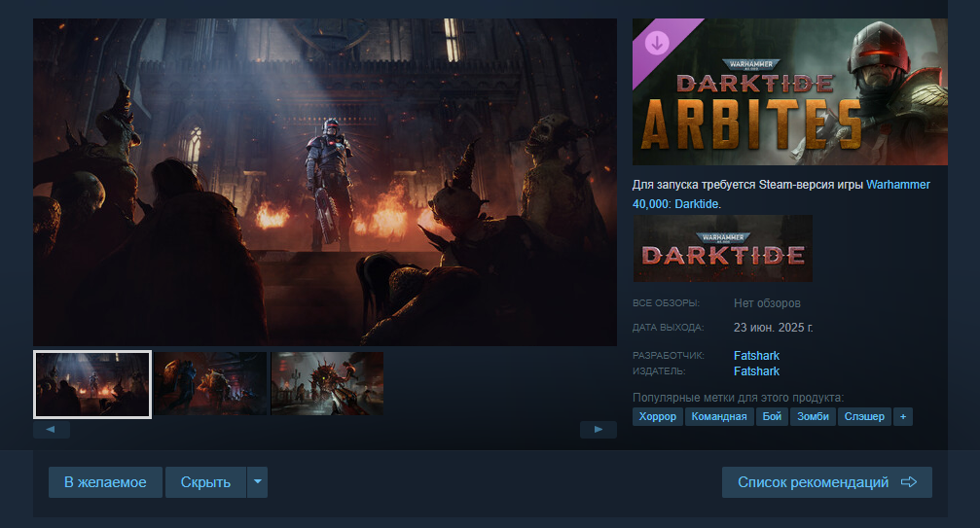The height and width of the screenshot is (528, 980).
Task: Open Fatshark publisher link
Action: (x=756, y=371)
